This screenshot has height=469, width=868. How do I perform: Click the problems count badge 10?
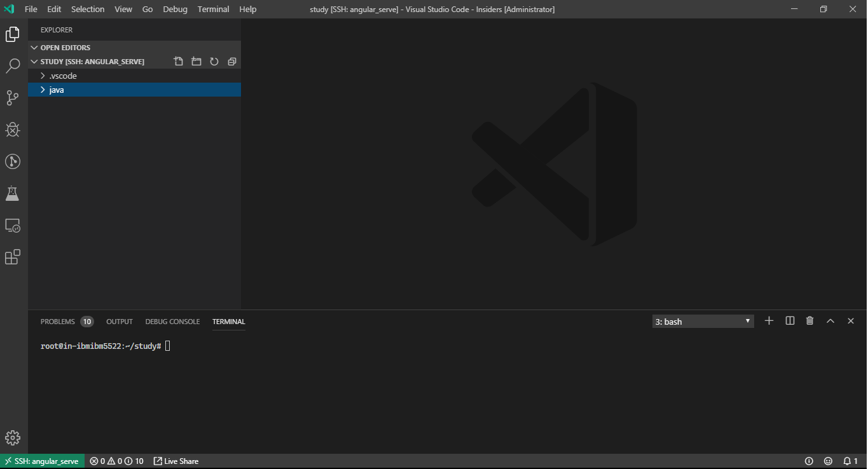click(87, 322)
